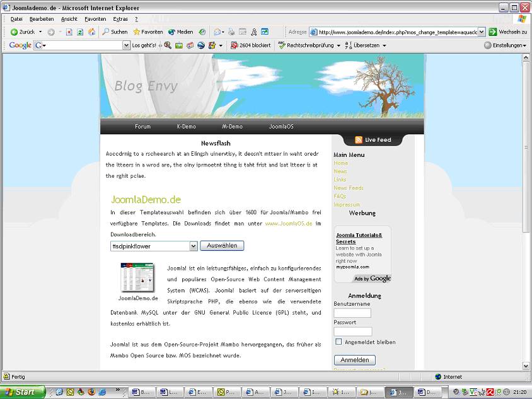Screen dimensions: 532x399
Task: Open the Favoriten star toolbar button
Action: (148, 32)
